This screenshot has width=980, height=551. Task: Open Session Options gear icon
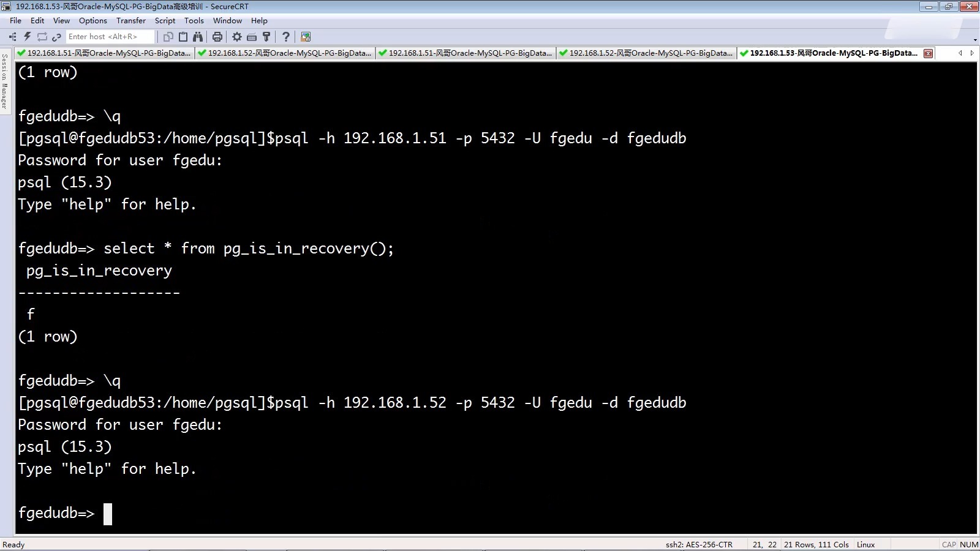(x=236, y=37)
